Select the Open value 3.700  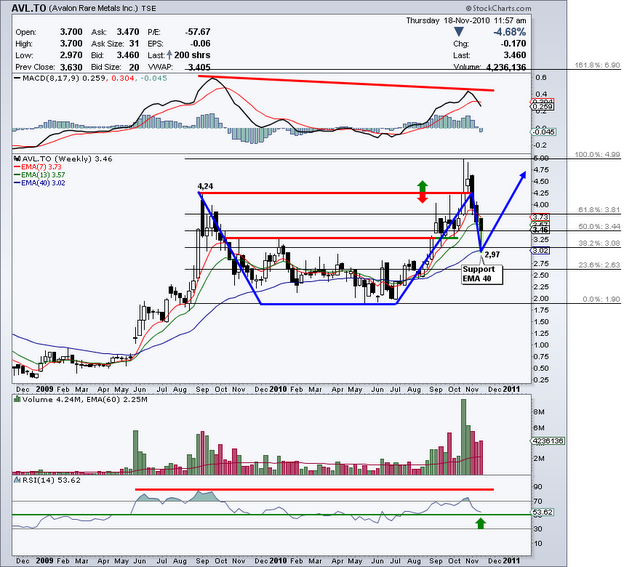(71, 32)
